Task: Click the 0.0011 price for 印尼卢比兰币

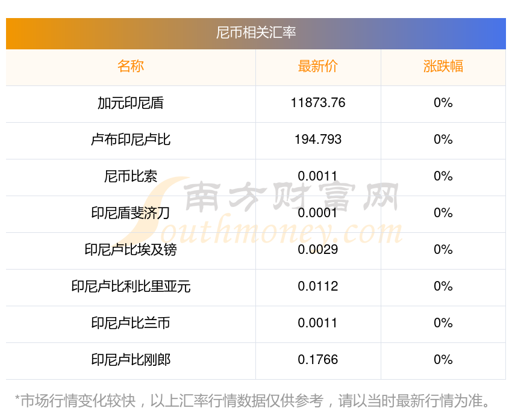Action: point(317,323)
